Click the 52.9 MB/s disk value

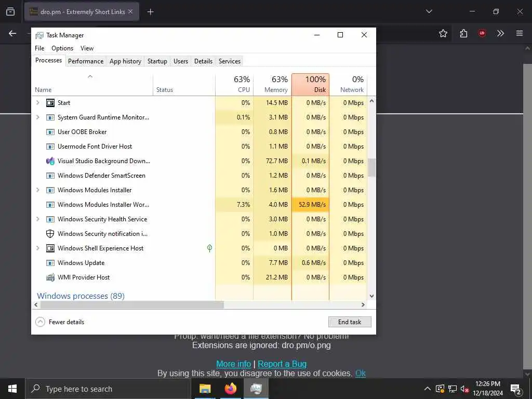[312, 205]
